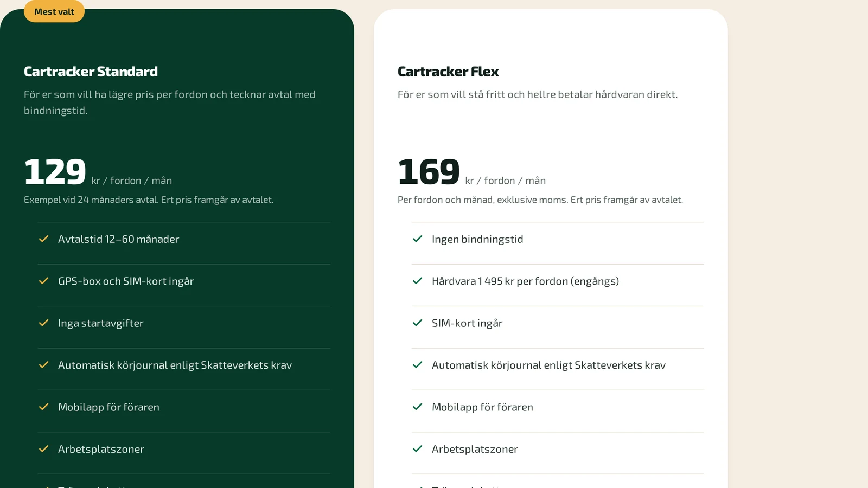Click 'Hårdvara 1 495 kr per fordon (engångs)'
This screenshot has height=488, width=868.
[x=525, y=281]
